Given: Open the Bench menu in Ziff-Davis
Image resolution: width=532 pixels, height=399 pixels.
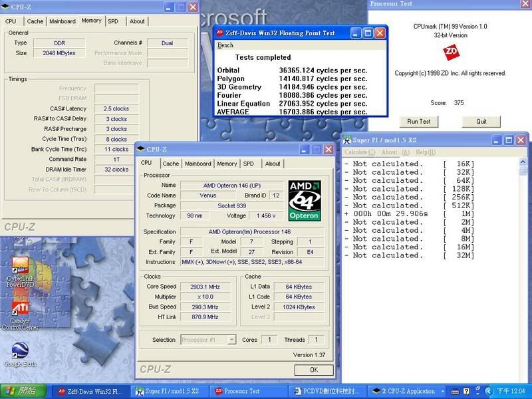Looking at the screenshot, I should click(x=225, y=45).
